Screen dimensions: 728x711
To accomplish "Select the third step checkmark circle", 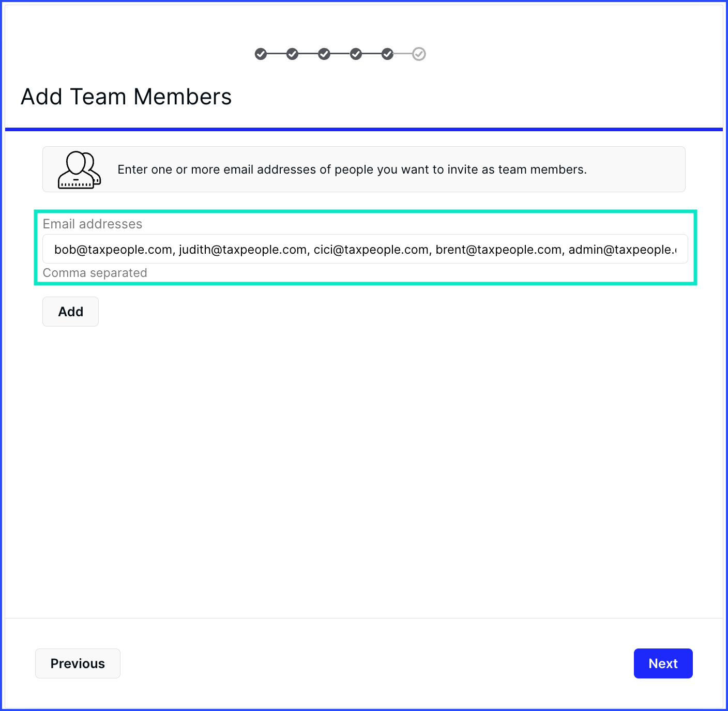I will (x=324, y=54).
